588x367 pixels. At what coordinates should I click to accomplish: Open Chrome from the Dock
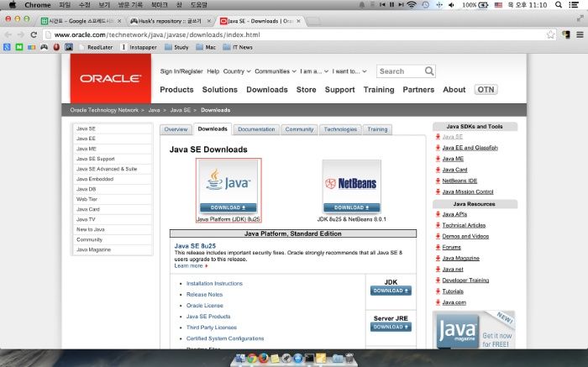(x=252, y=359)
